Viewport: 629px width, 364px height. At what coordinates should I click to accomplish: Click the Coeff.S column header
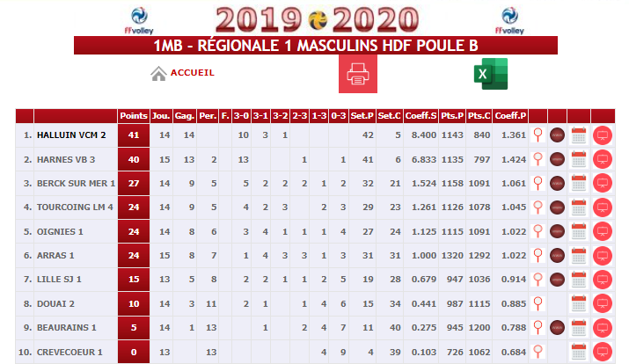click(421, 116)
